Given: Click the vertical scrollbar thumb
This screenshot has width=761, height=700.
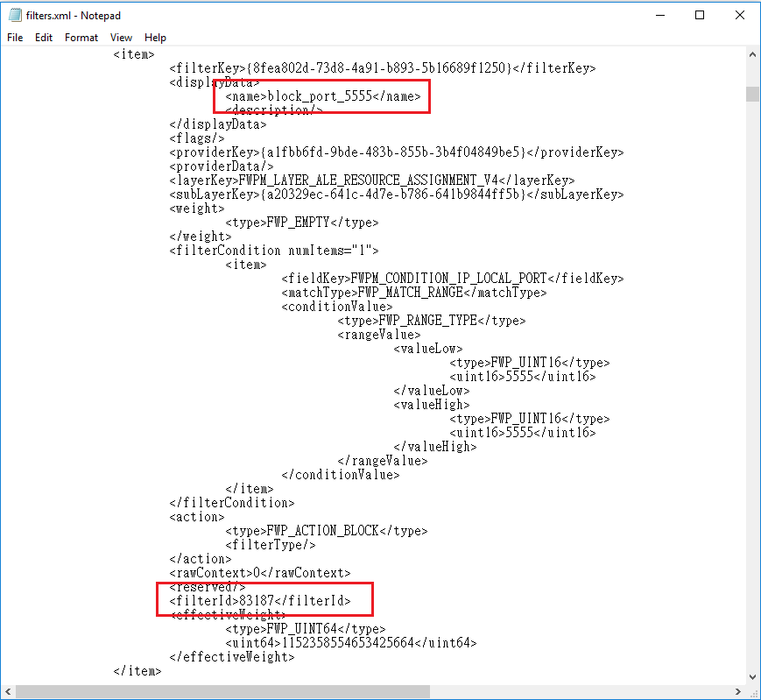Looking at the screenshot, I should (753, 94).
